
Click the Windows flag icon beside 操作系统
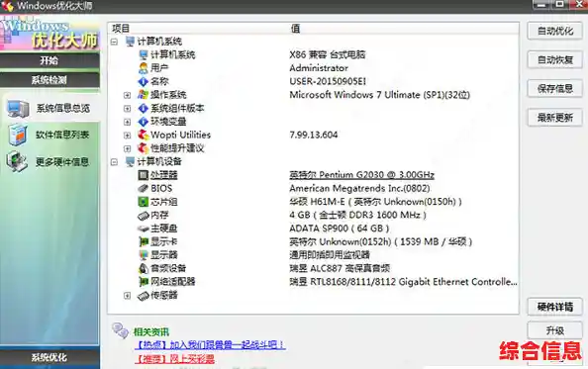(143, 94)
